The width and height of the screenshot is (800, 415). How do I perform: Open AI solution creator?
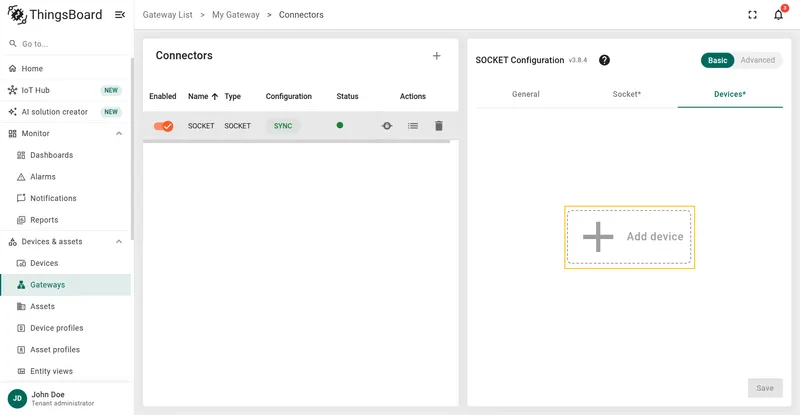point(65,112)
